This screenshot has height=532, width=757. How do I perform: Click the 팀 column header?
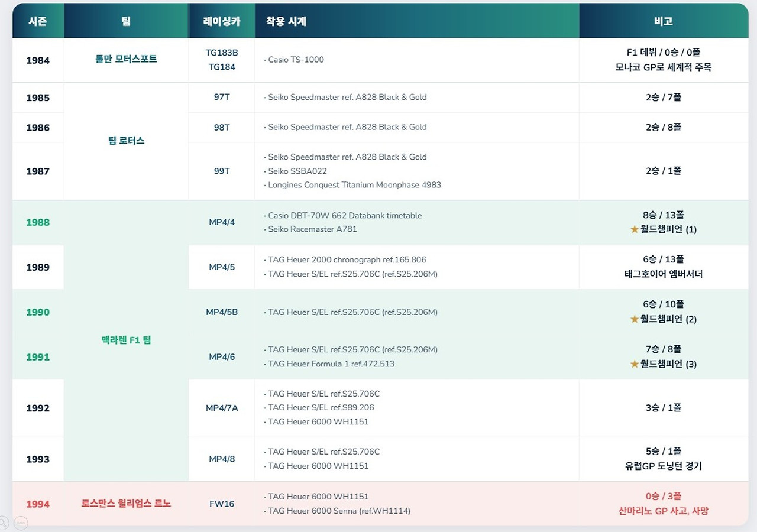(x=126, y=21)
